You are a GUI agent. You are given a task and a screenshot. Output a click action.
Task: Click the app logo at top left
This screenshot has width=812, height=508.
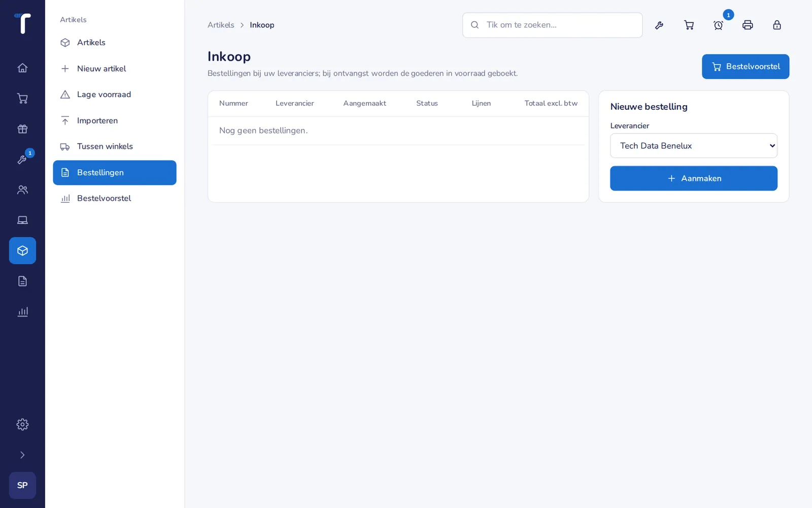pos(22,23)
